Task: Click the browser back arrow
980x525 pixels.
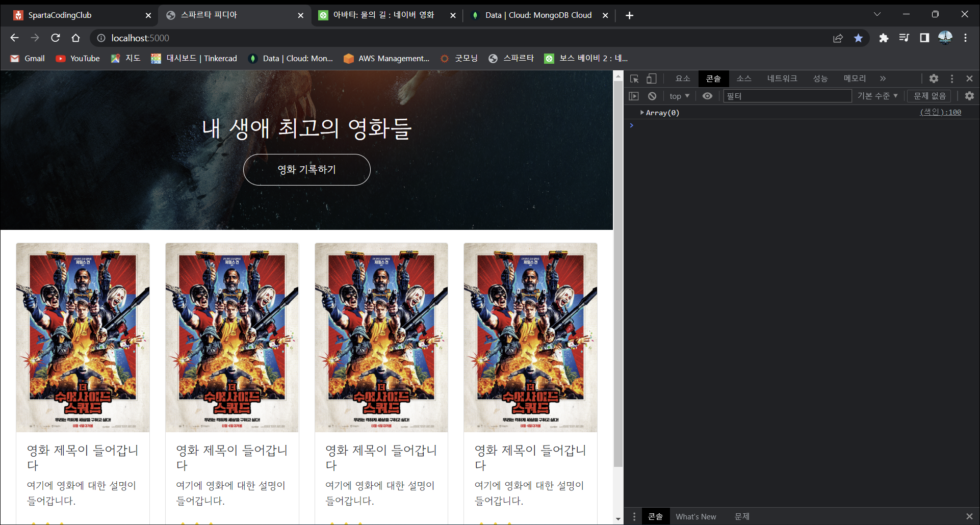Action: 14,38
